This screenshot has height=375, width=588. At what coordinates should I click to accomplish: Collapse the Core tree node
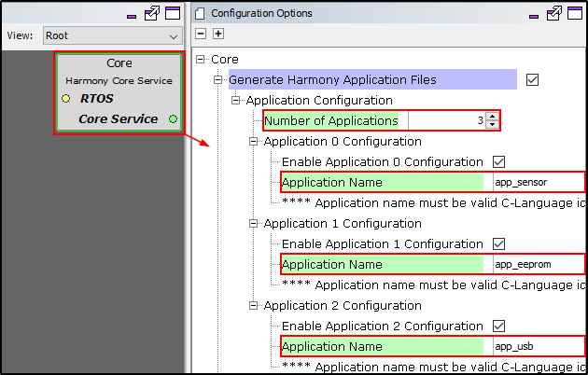202,59
